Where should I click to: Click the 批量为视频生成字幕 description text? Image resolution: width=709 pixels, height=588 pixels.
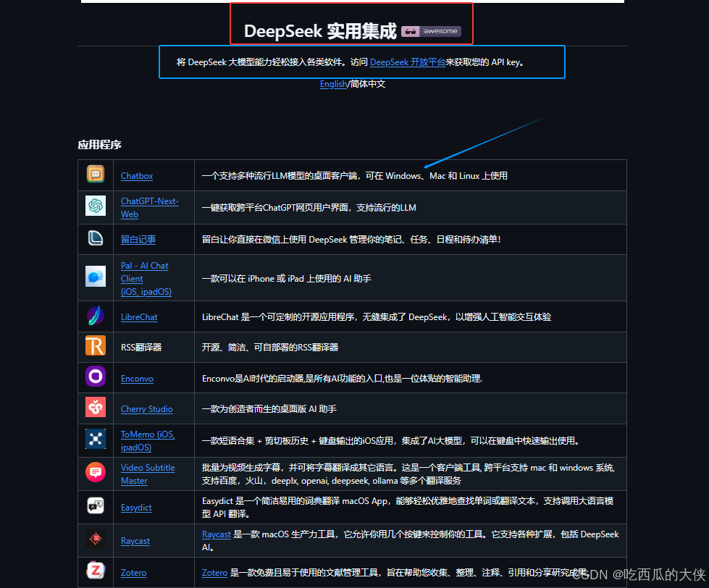click(408, 474)
